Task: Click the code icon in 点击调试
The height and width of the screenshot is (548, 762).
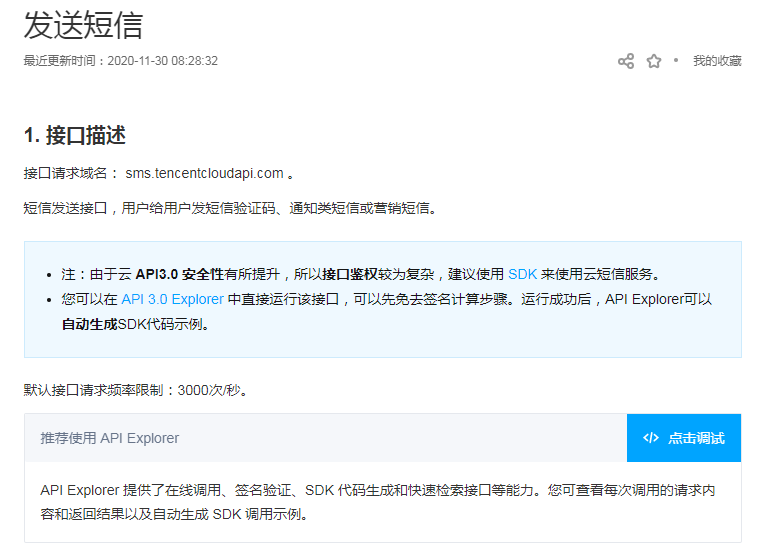Action: pos(651,438)
